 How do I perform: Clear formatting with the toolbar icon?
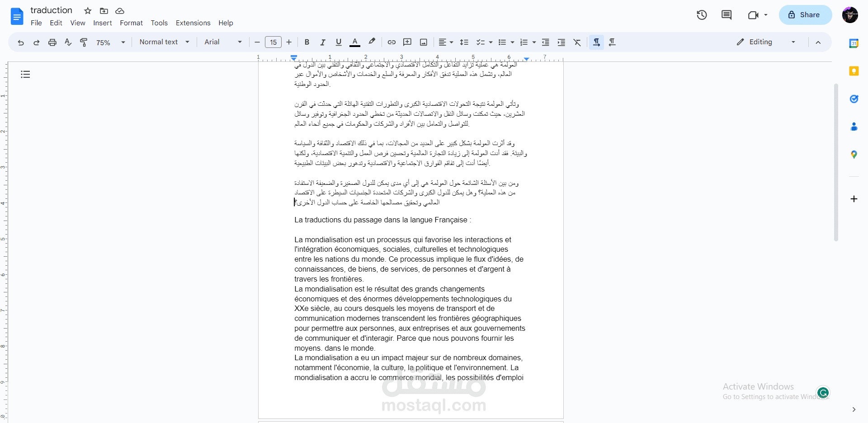577,42
